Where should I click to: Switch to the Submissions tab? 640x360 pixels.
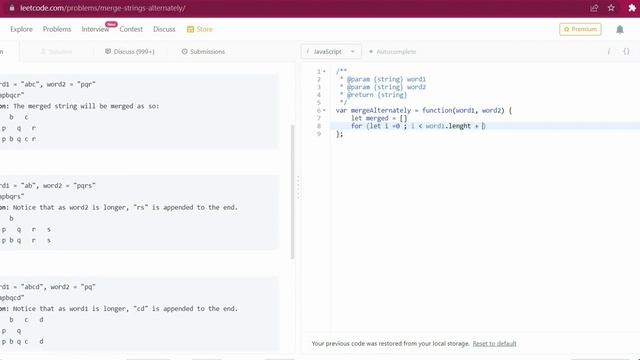(203, 52)
